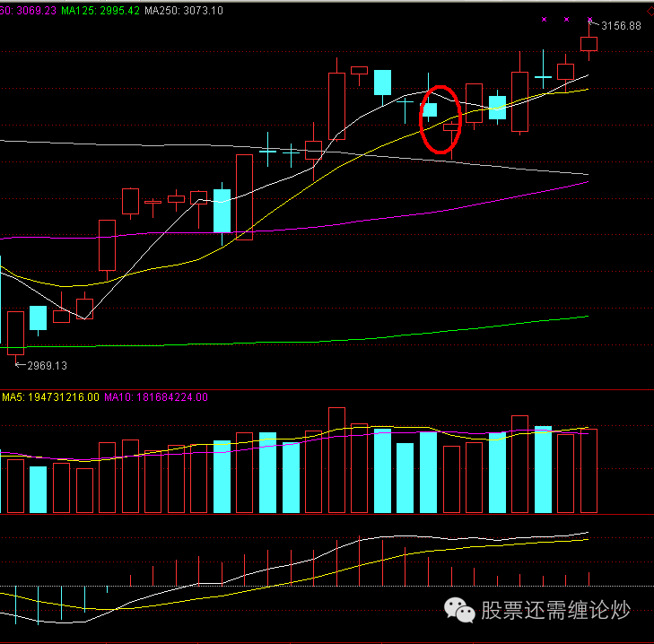Image resolution: width=654 pixels, height=644 pixels.
Task: Click the 3069.23 moving average value
Action: point(36,11)
